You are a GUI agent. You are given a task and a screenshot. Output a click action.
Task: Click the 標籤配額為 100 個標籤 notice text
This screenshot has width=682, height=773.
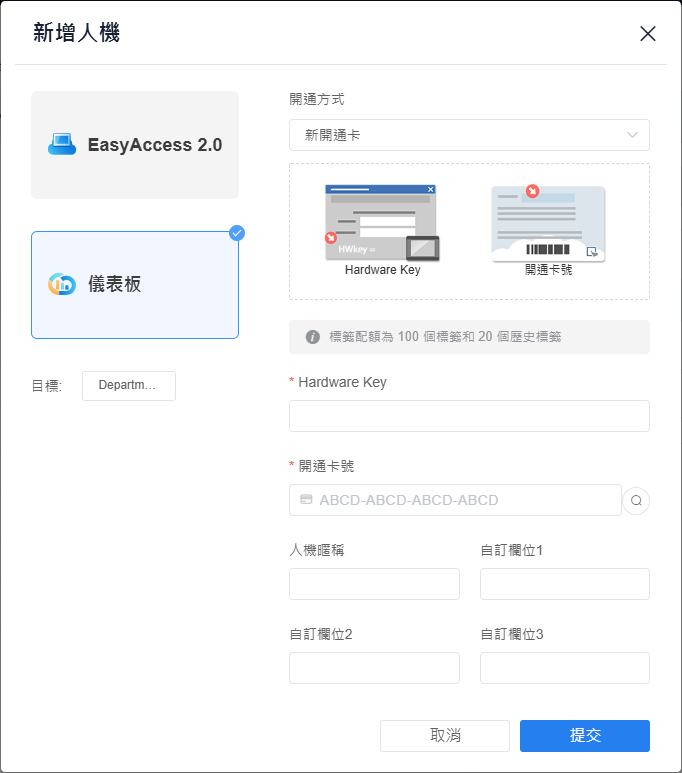coord(445,337)
